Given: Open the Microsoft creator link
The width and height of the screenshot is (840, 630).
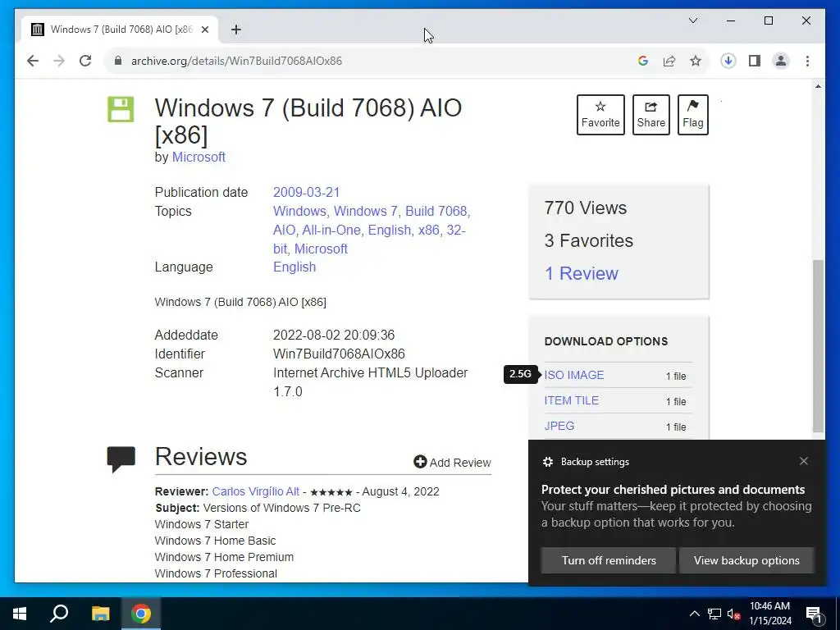Looking at the screenshot, I should [x=199, y=157].
